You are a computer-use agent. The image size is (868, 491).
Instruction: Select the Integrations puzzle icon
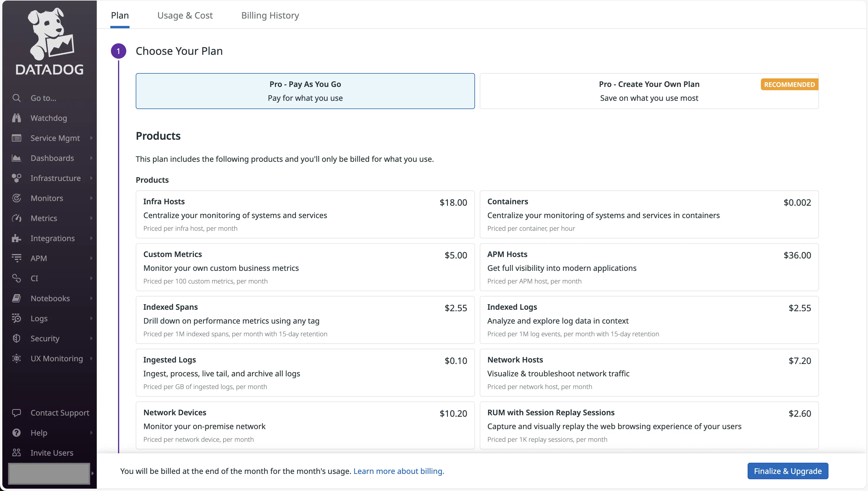pyautogui.click(x=16, y=238)
